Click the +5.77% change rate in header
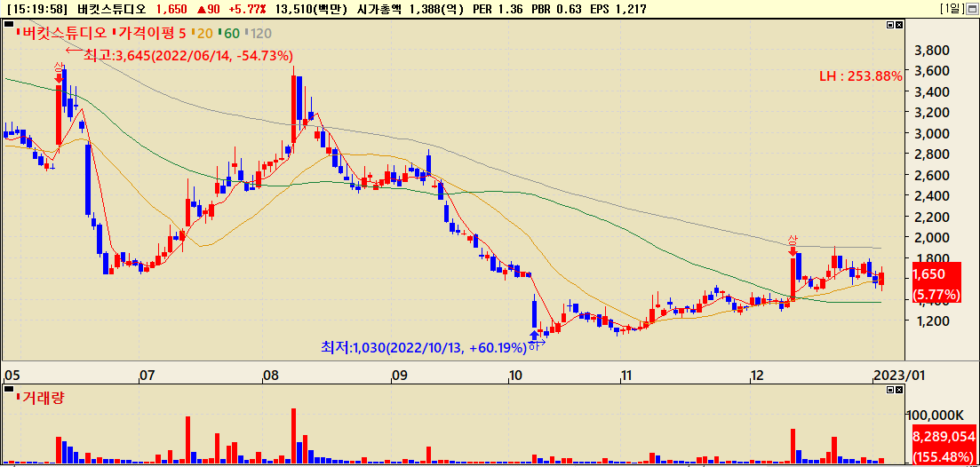980x467 pixels. 248,9
